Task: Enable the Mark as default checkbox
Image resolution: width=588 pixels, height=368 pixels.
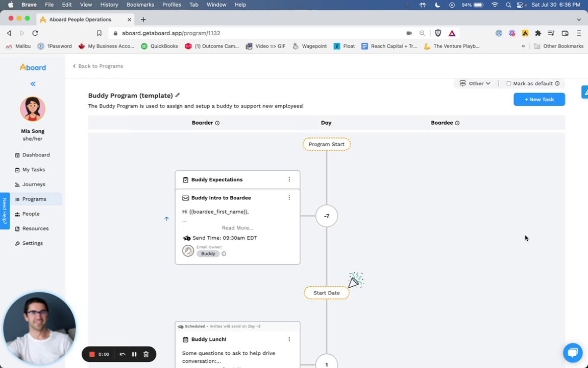Action: coord(509,83)
